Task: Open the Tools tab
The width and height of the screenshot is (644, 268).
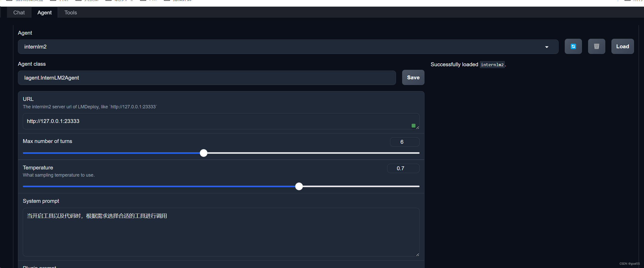Action: point(71,13)
